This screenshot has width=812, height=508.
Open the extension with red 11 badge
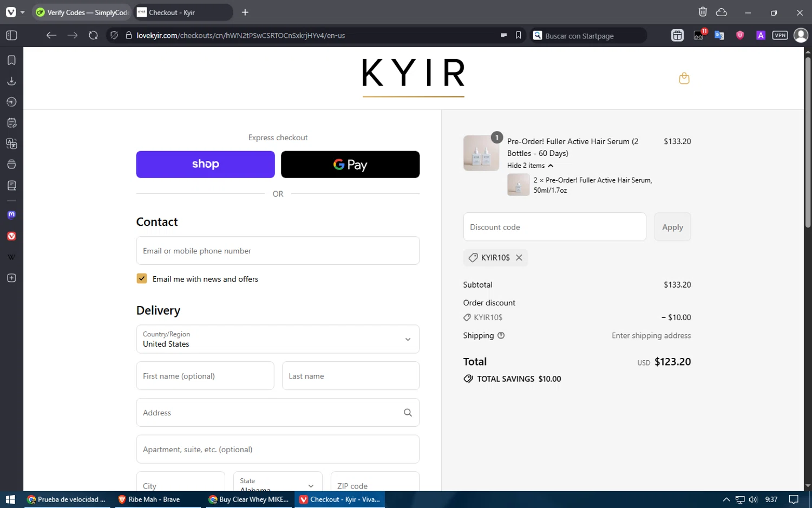click(699, 35)
